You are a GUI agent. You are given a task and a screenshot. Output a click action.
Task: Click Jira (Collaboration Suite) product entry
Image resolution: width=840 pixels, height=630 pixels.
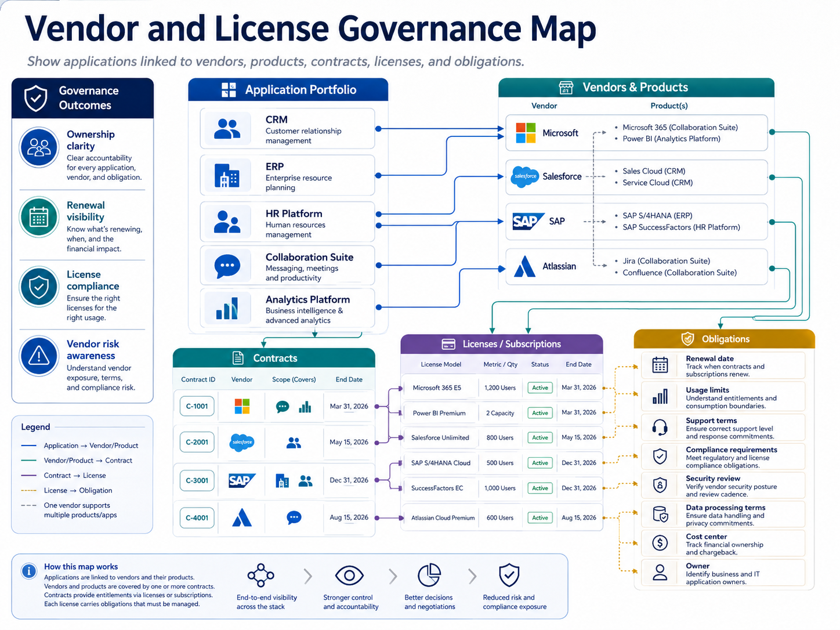666,261
